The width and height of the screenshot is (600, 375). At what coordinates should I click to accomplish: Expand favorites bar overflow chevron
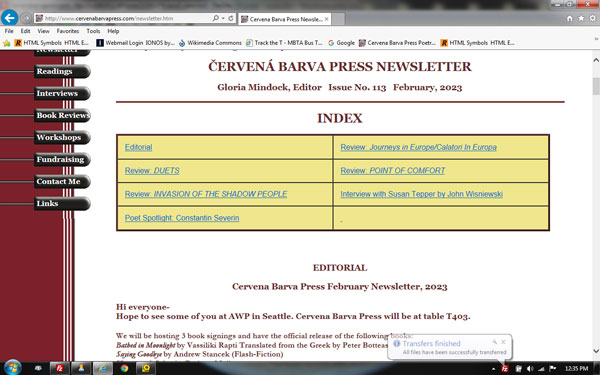click(x=596, y=39)
